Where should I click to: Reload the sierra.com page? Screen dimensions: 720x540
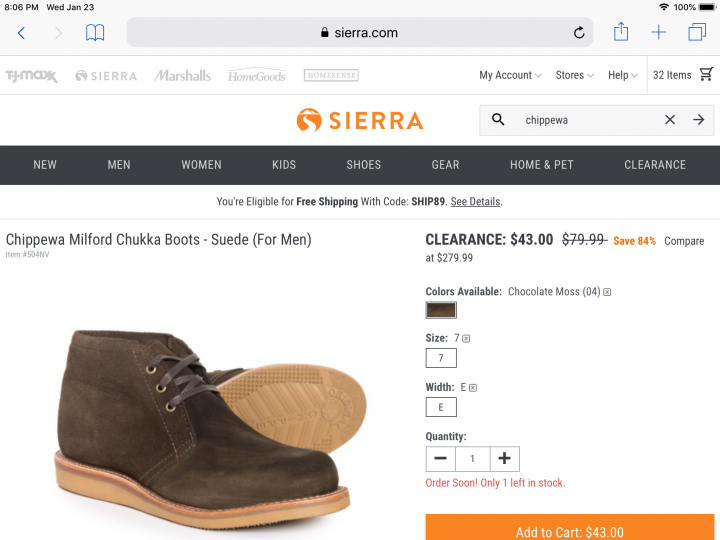pos(579,33)
